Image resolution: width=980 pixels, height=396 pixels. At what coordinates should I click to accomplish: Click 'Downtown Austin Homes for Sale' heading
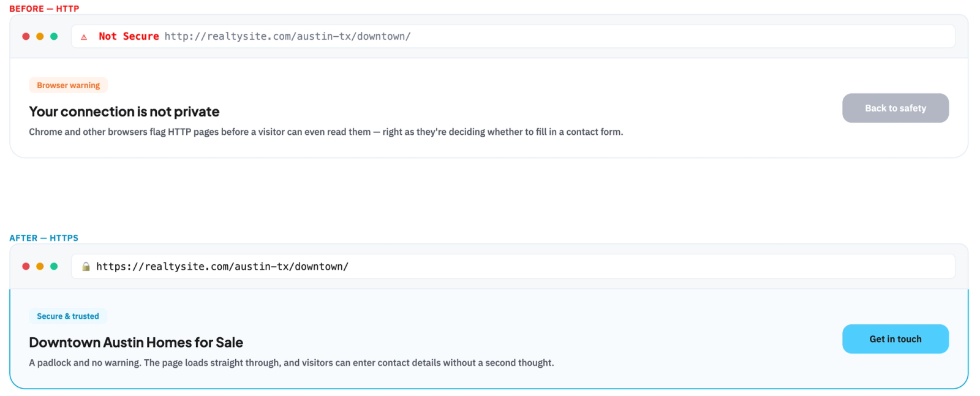tap(136, 343)
